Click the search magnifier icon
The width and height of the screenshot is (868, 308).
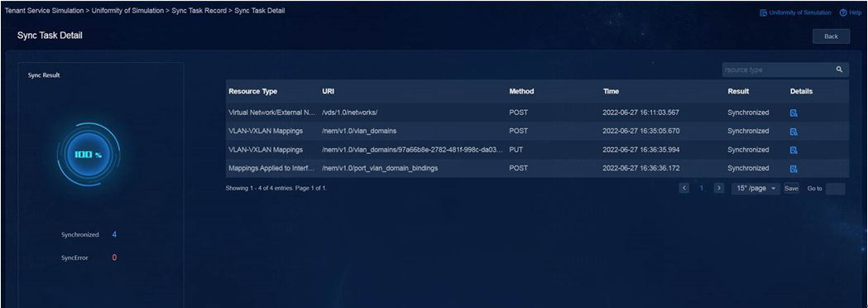839,70
